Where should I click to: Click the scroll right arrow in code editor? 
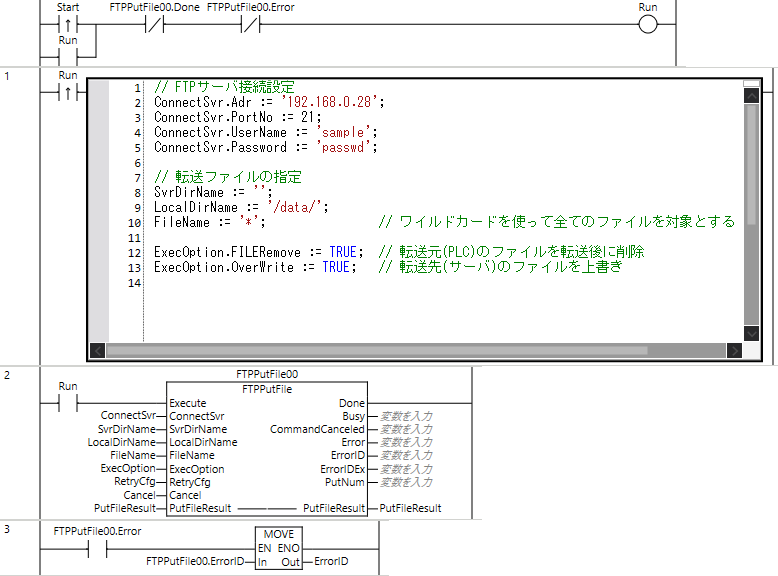click(734, 351)
